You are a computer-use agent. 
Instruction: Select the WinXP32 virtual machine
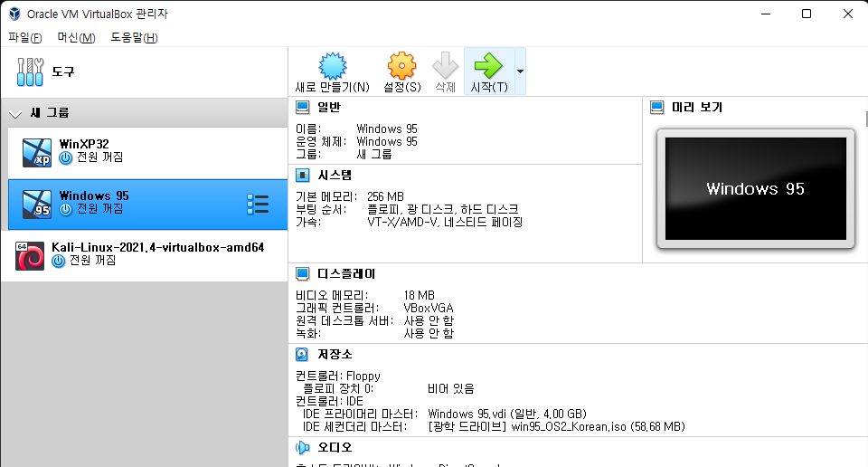tap(147, 153)
